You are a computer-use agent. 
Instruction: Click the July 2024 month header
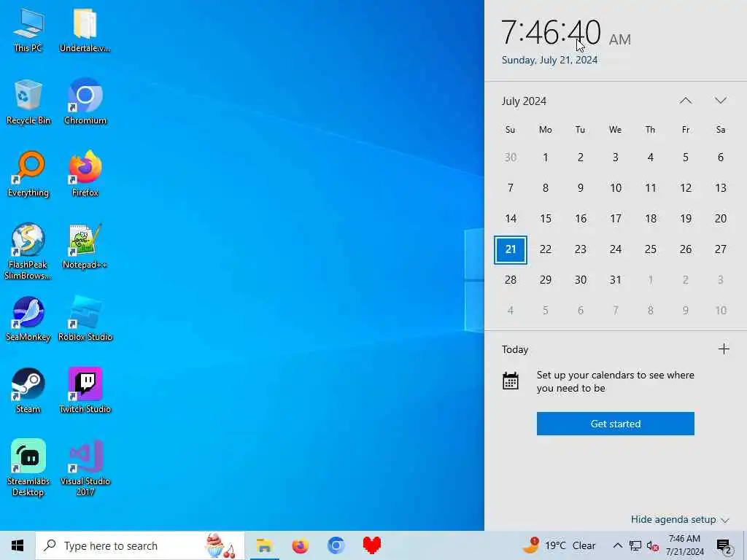tap(524, 101)
